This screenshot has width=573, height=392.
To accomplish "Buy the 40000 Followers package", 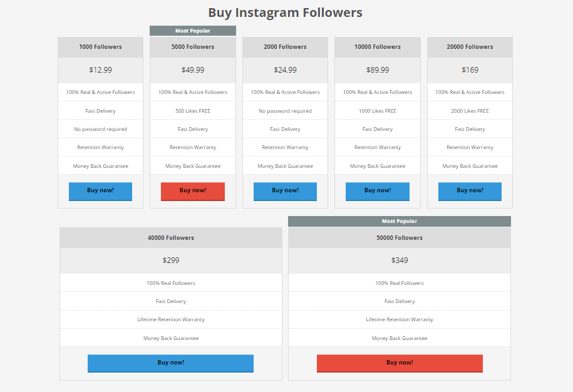I will point(171,363).
